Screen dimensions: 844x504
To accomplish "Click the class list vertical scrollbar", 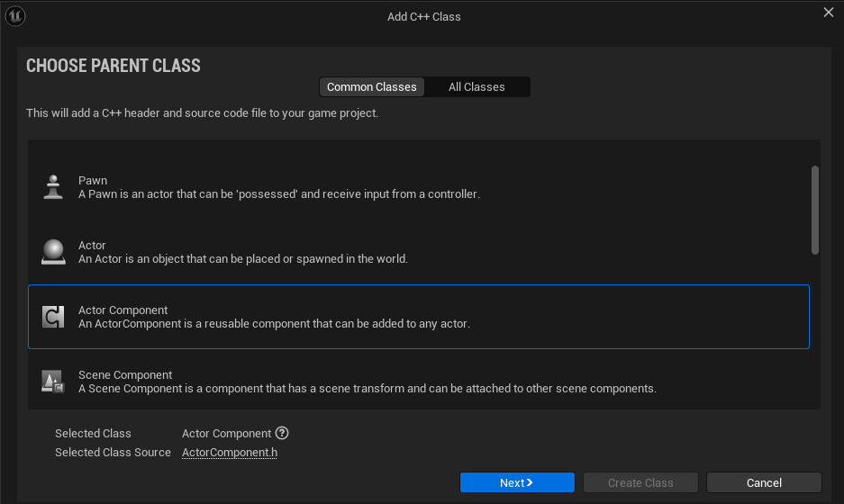I will [815, 210].
